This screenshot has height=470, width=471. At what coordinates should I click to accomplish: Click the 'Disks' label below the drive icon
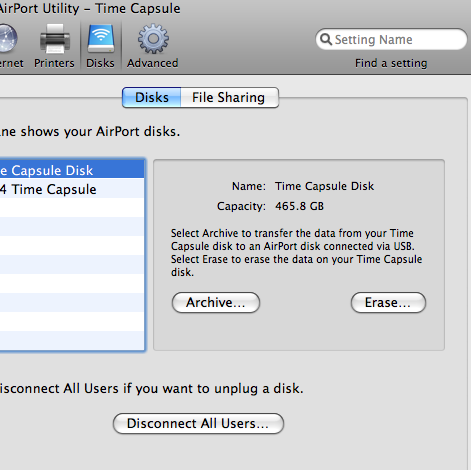pyautogui.click(x=100, y=63)
